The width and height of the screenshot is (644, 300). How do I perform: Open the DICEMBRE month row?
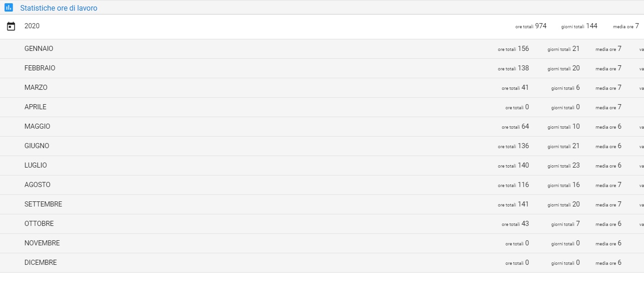point(41,262)
